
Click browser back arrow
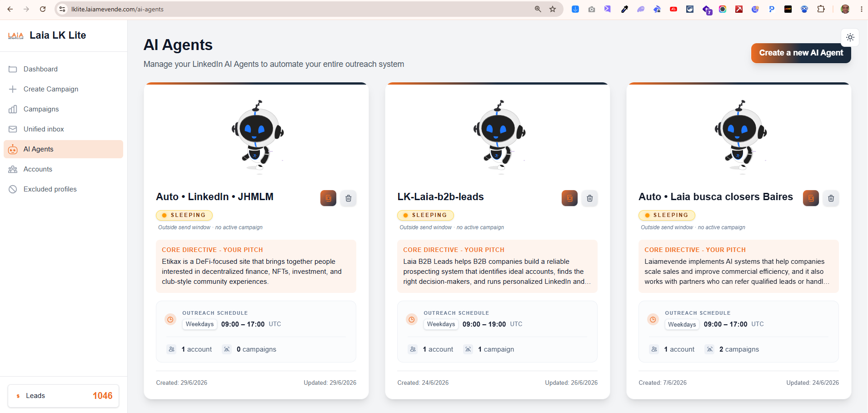(10, 9)
